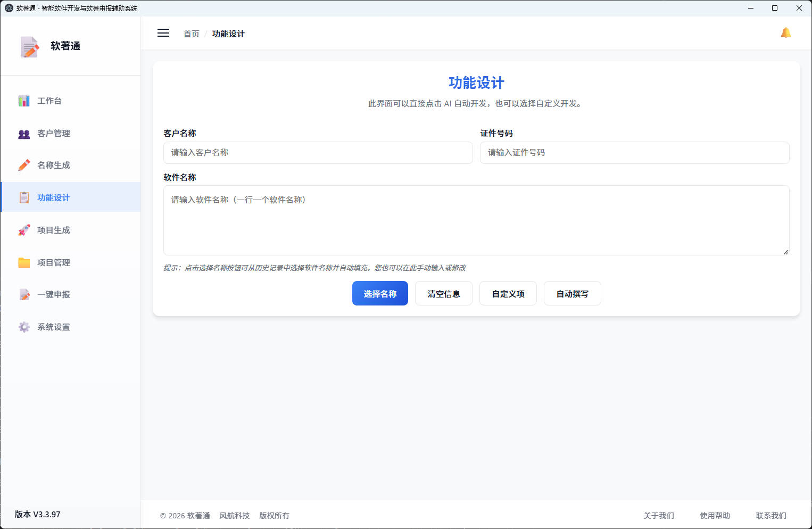Viewport: 812px width, 529px height.
Task: Click the 名称生成 pencil icon
Action: tap(24, 166)
